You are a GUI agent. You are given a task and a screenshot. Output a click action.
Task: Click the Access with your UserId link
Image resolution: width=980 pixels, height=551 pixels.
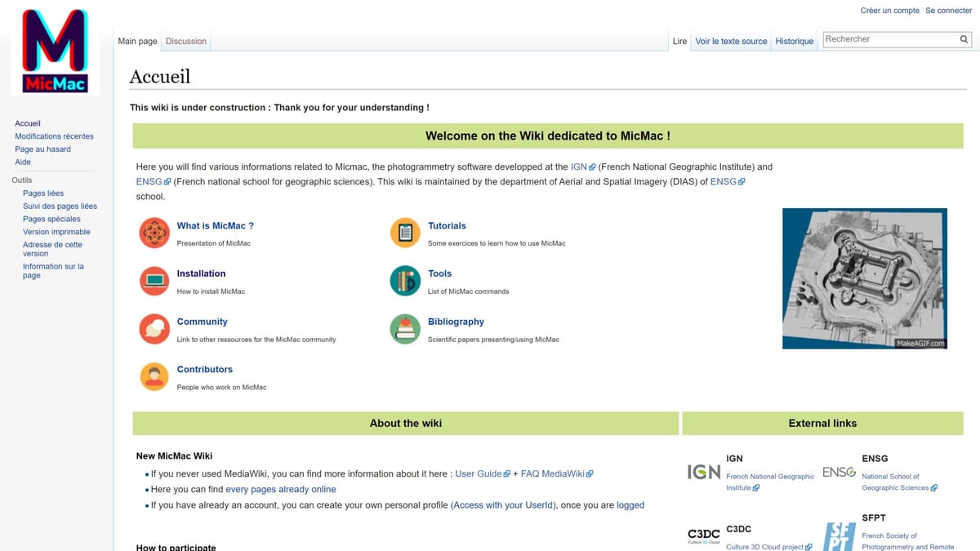[504, 505]
